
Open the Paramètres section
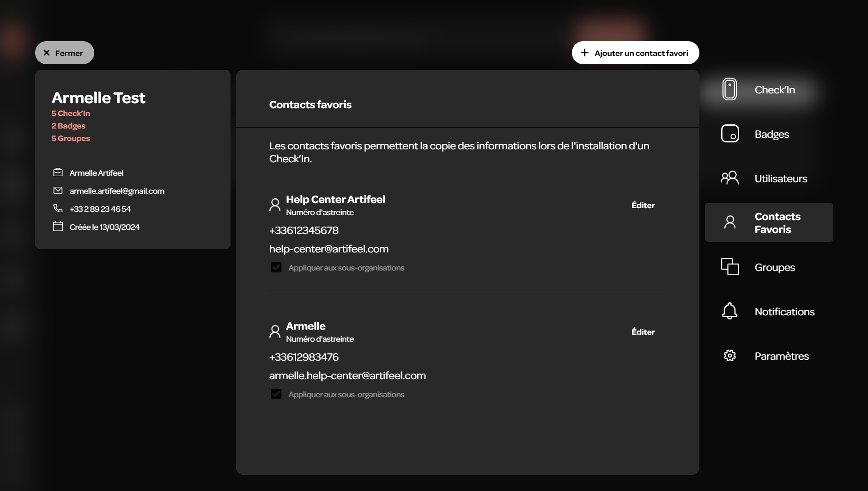tap(769, 356)
